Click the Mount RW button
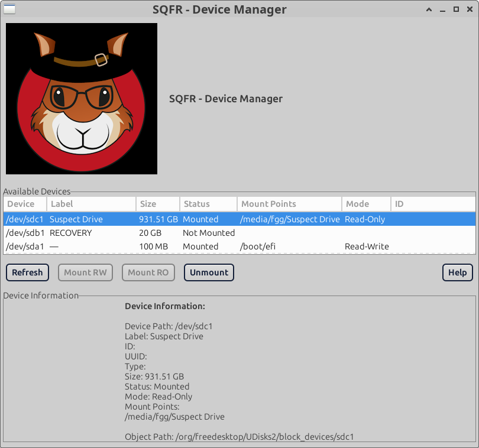 pyautogui.click(x=85, y=272)
